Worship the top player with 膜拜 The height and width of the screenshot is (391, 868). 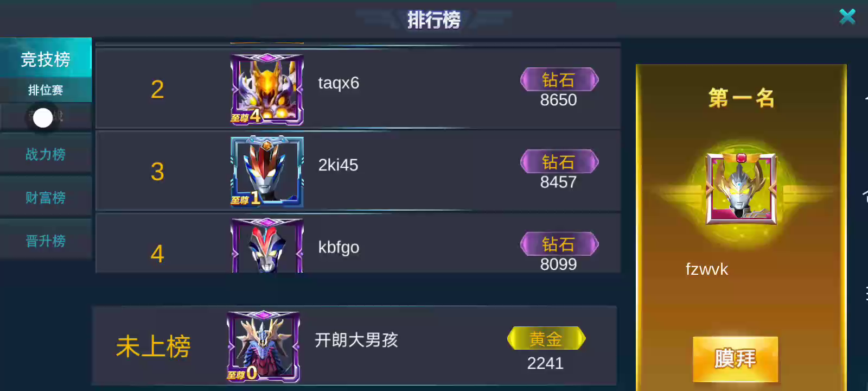735,359
